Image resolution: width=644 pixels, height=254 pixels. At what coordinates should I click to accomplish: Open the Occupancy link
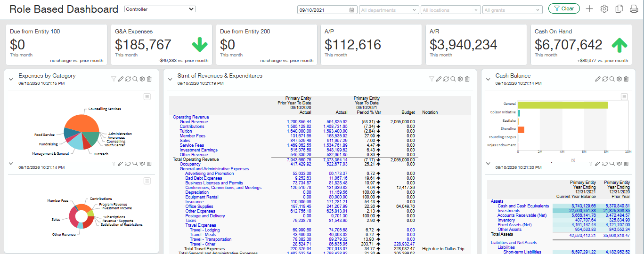coord(190,164)
